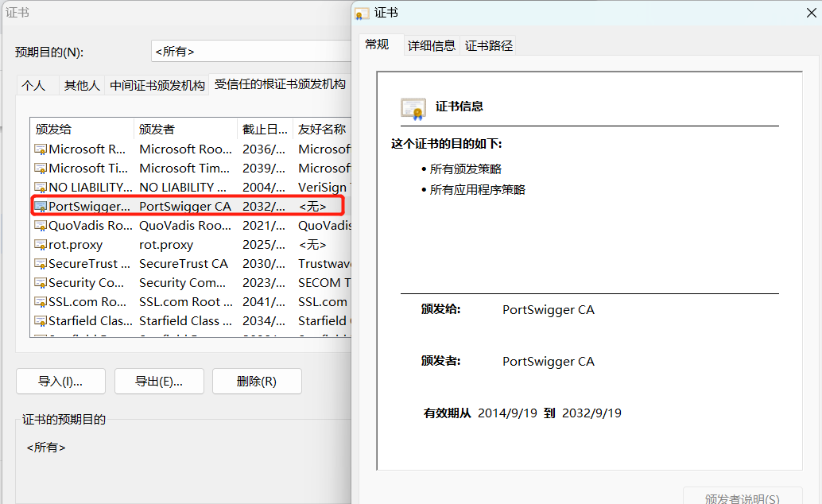Click the large certificate info icon
822x504 pixels.
pos(413,109)
